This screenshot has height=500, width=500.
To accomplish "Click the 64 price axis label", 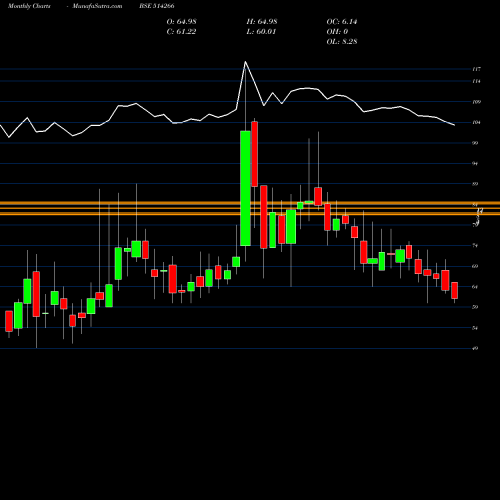I will click(475, 287).
